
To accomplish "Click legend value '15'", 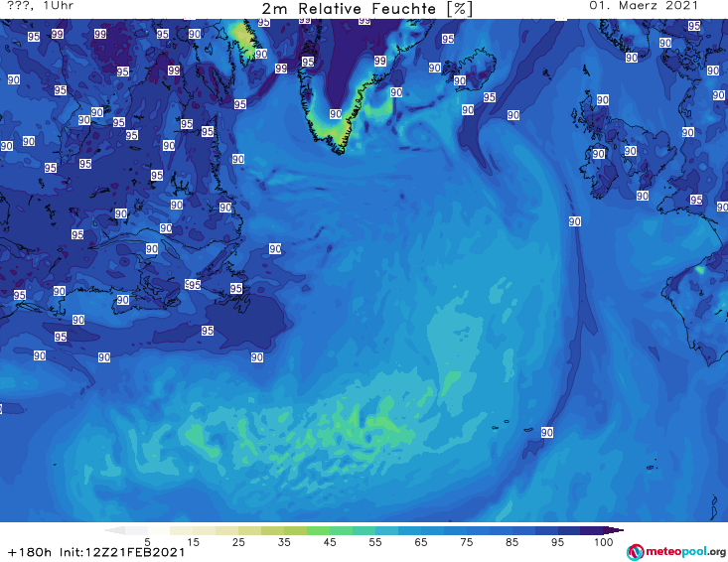I will tap(193, 542).
